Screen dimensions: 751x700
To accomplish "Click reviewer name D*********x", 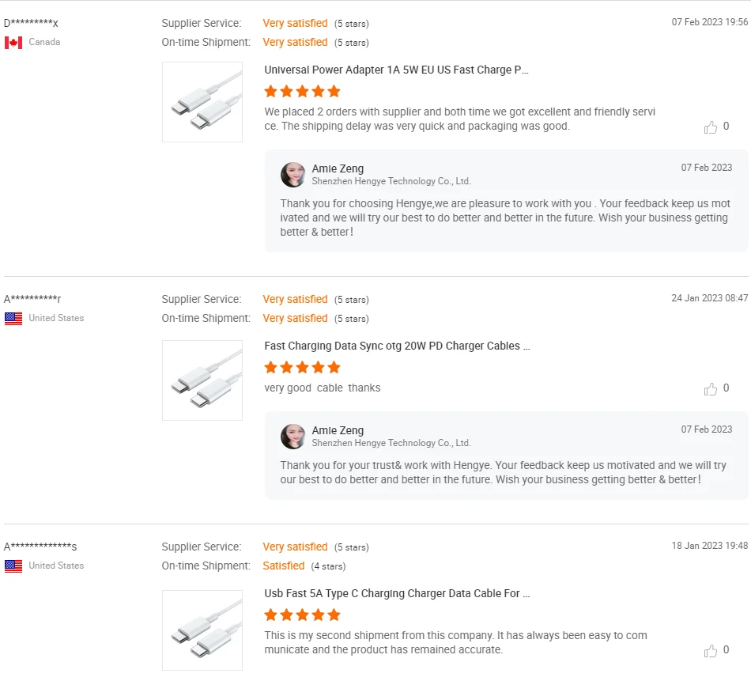I will 31,24.
